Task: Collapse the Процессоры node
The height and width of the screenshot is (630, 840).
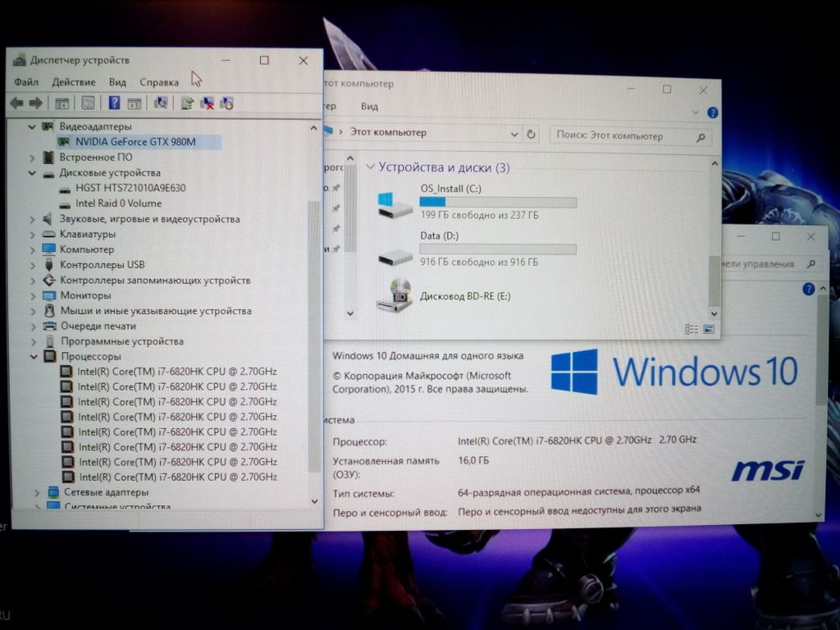Action: coord(34,357)
